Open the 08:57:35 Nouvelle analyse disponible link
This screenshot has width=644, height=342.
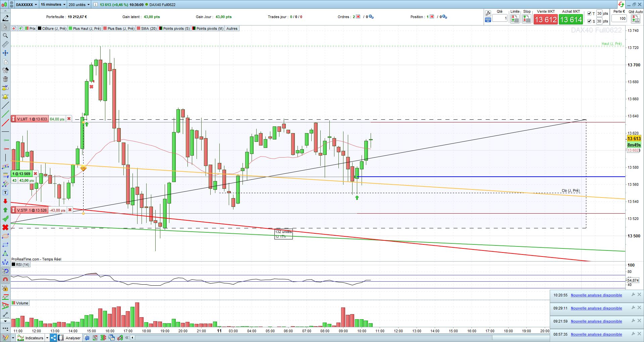click(596, 334)
